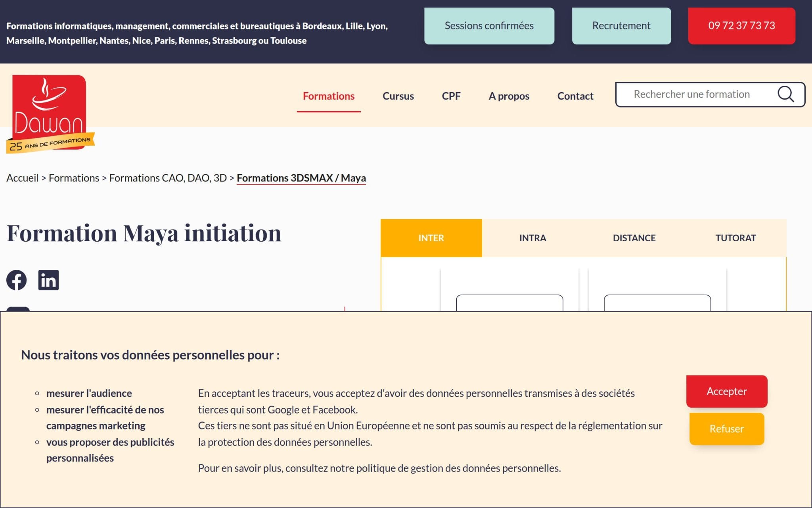
Task: Switch to the INTRA tab
Action: (533, 238)
